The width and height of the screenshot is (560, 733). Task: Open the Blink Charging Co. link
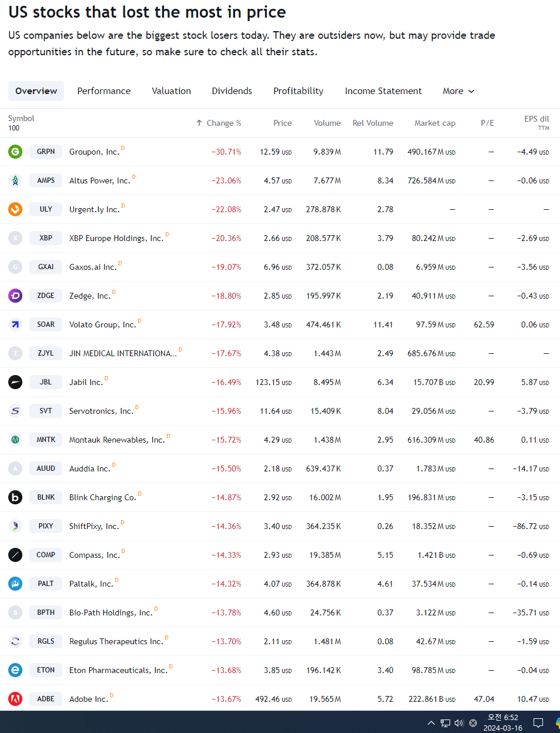pyautogui.click(x=103, y=497)
